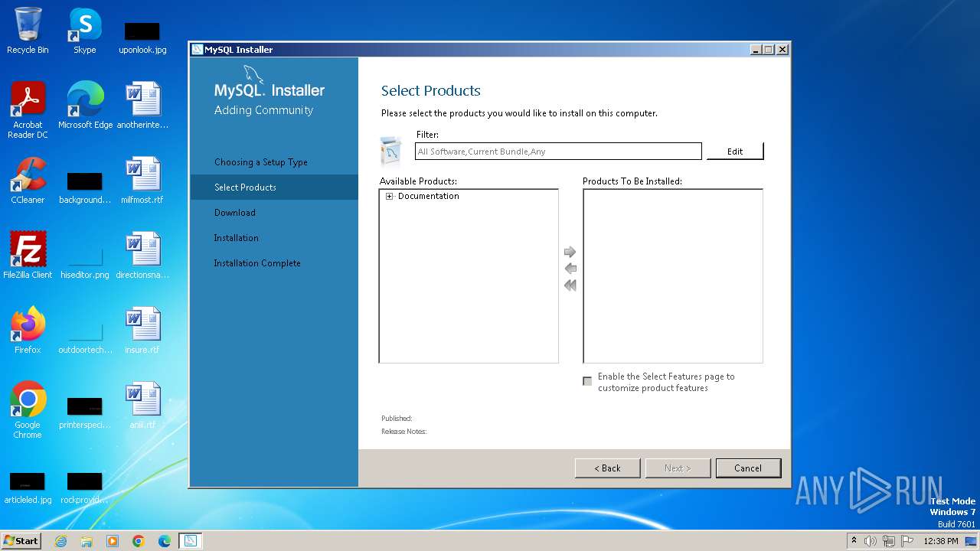Open the Skype desktop shortcut
The width and height of the screenshot is (980, 551).
pyautogui.click(x=85, y=31)
